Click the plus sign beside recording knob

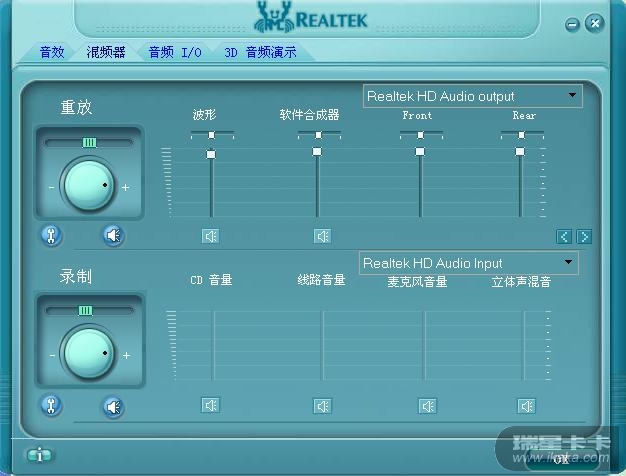coord(127,355)
